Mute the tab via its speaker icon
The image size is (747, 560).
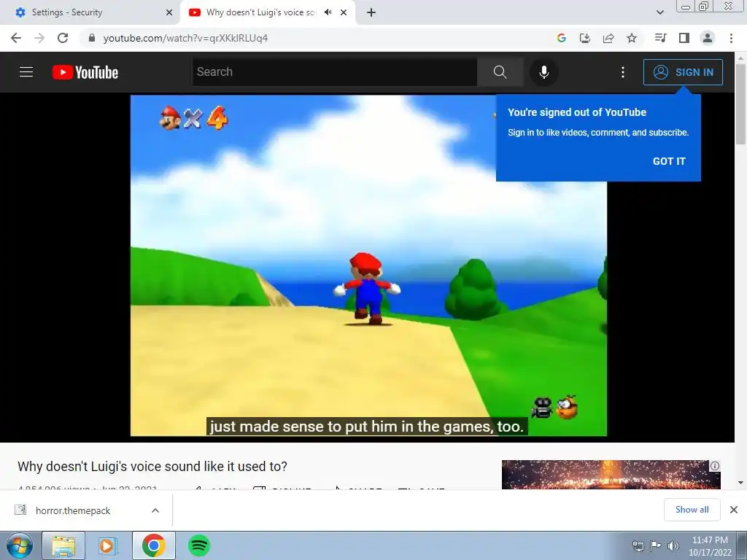coord(328,12)
